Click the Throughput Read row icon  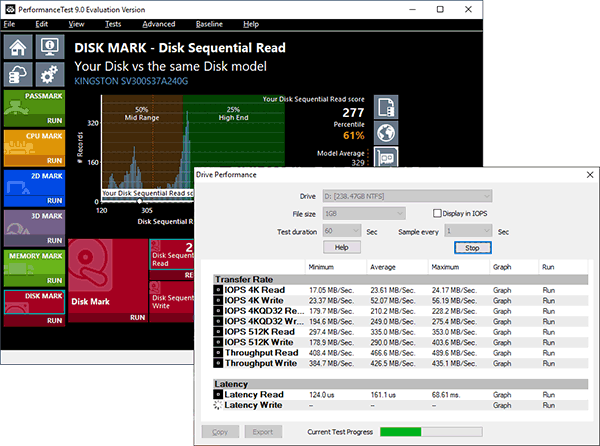coord(218,353)
